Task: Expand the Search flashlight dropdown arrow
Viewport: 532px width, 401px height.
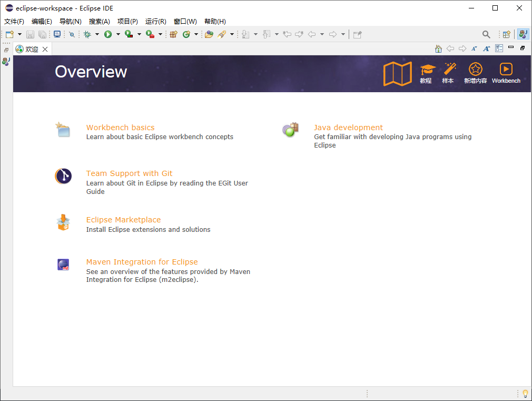Action: point(232,34)
